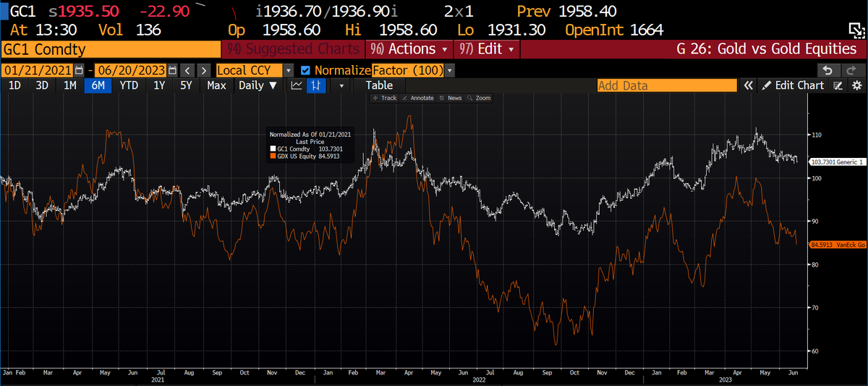Click the white GC1 Comdty legend swatch
Screen dimensions: 868x386
[x=273, y=148]
